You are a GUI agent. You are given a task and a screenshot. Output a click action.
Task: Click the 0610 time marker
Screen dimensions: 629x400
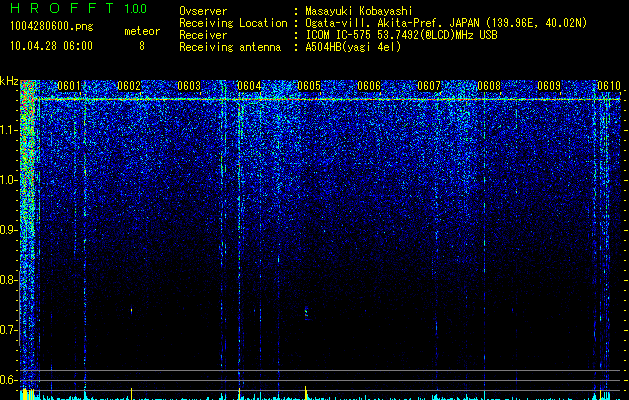click(x=609, y=86)
